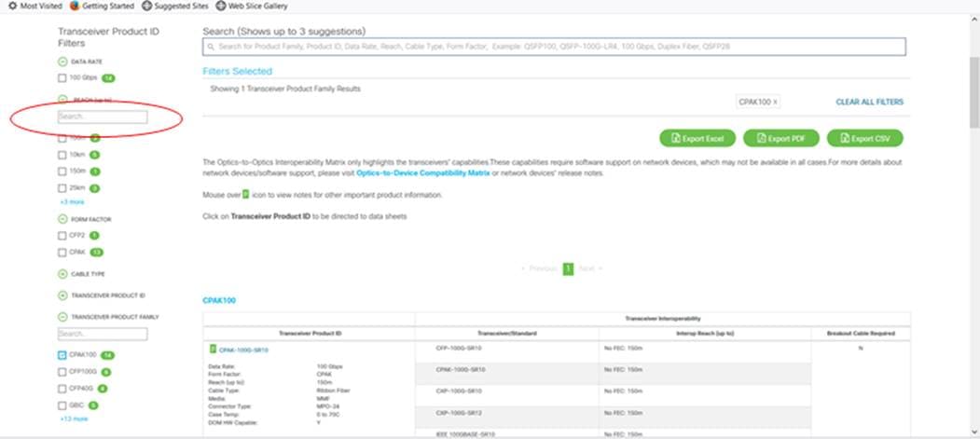Expand the Transceiver Product ID filter section
The width and height of the screenshot is (980, 439).
coord(62,295)
